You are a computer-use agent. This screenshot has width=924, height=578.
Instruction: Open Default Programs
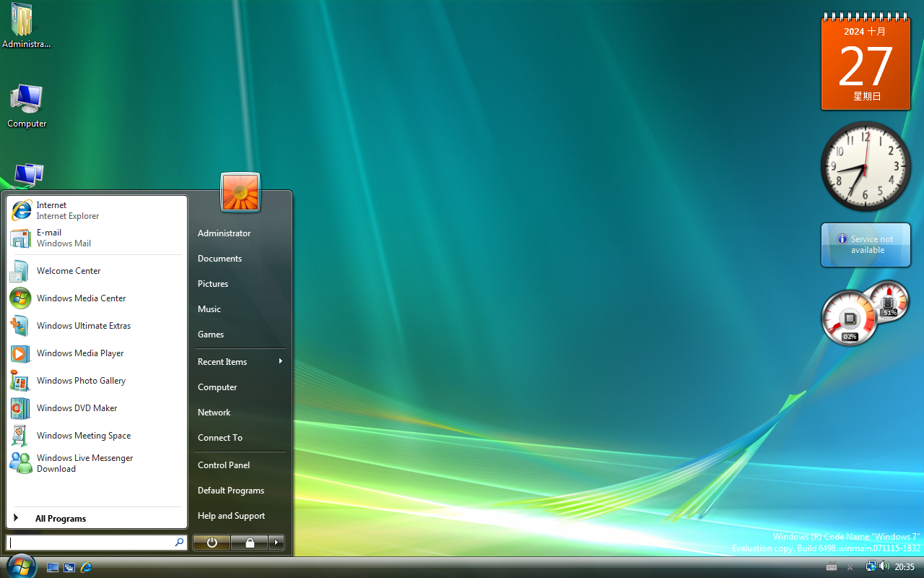tap(240, 491)
